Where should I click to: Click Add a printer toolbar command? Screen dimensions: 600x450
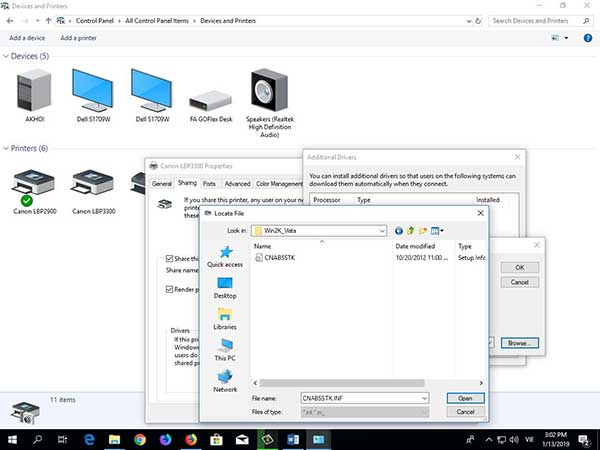(78, 38)
